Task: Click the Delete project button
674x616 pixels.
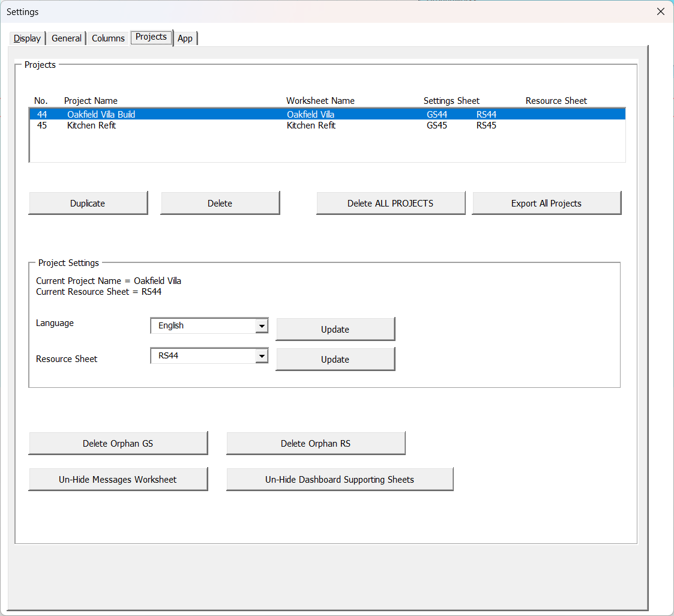Action: pos(220,204)
